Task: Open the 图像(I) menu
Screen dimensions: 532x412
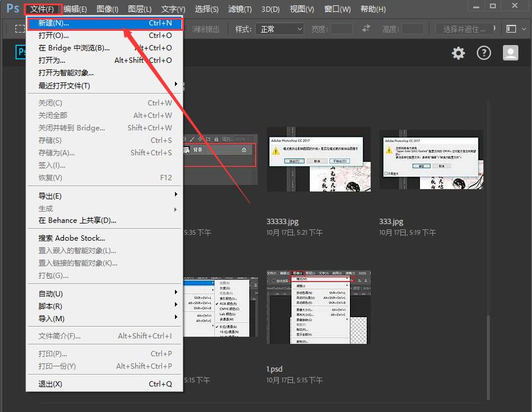Action: pos(107,9)
